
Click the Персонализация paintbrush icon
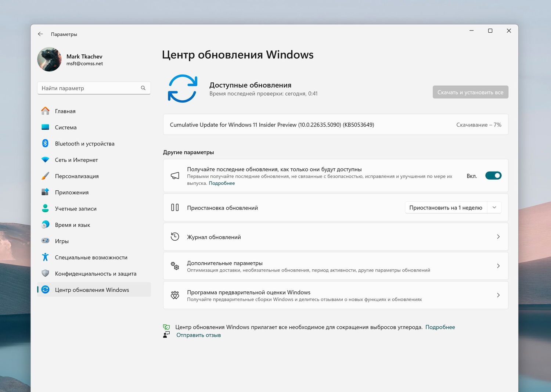[x=45, y=176]
